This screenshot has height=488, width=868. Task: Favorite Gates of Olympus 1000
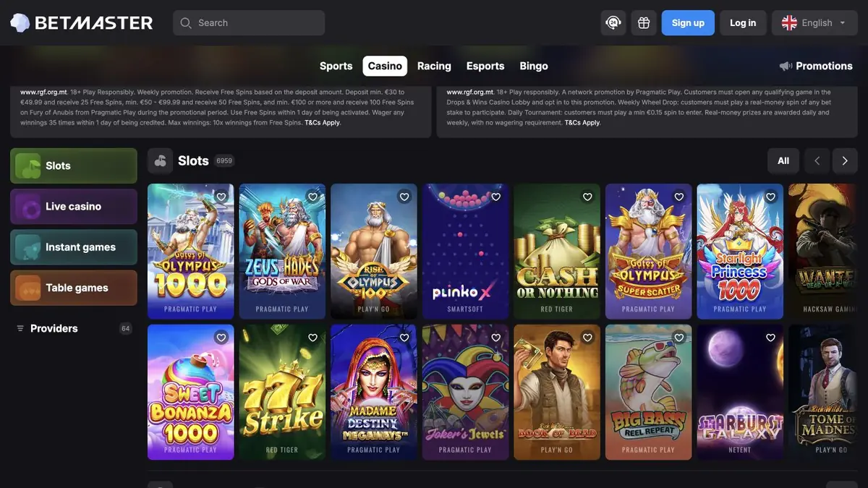pos(221,197)
